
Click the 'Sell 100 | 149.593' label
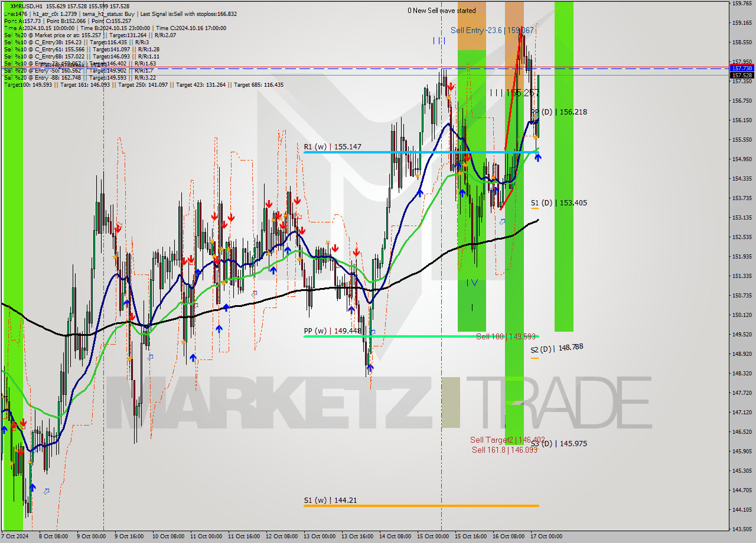point(506,336)
